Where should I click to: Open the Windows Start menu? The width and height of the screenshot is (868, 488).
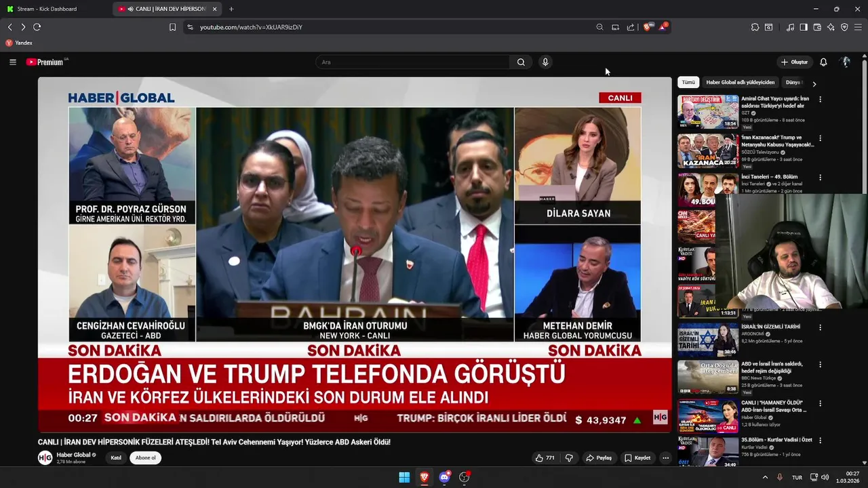[x=404, y=477]
